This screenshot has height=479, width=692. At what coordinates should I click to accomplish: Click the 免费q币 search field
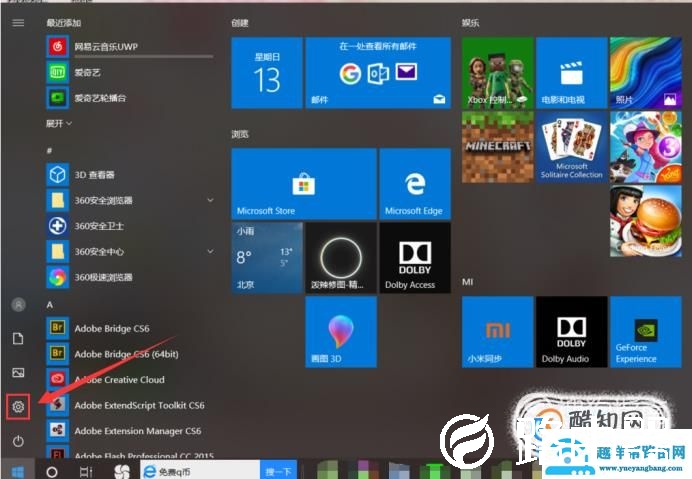coord(200,471)
